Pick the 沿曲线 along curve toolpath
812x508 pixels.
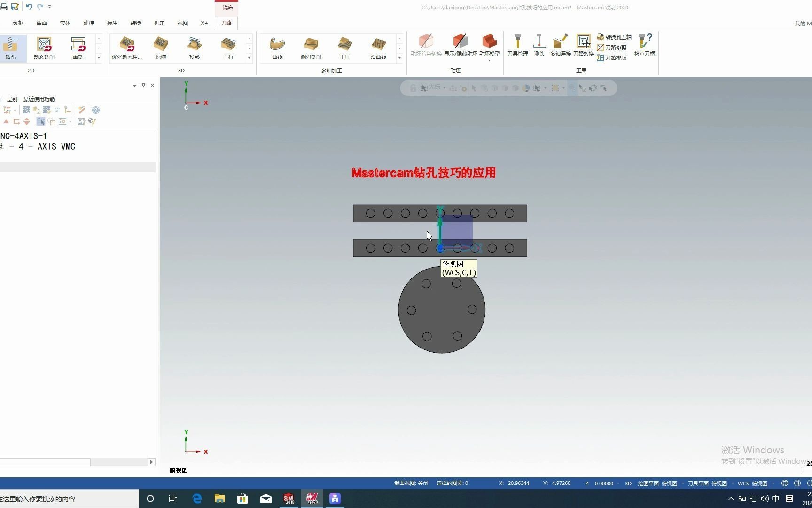tap(379, 48)
